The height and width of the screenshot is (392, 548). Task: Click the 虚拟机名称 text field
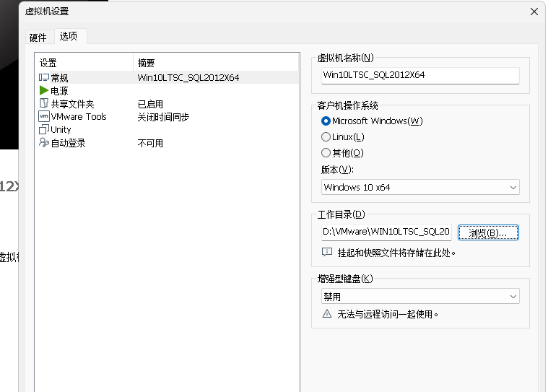point(420,76)
